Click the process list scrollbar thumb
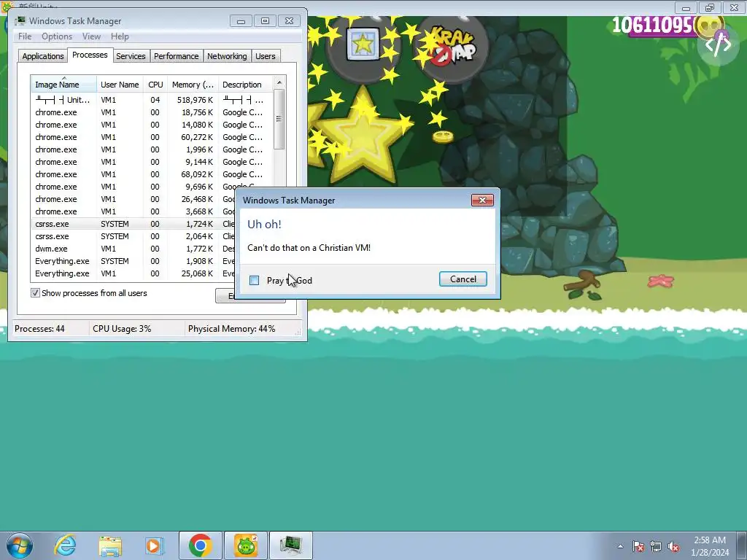 (x=279, y=119)
